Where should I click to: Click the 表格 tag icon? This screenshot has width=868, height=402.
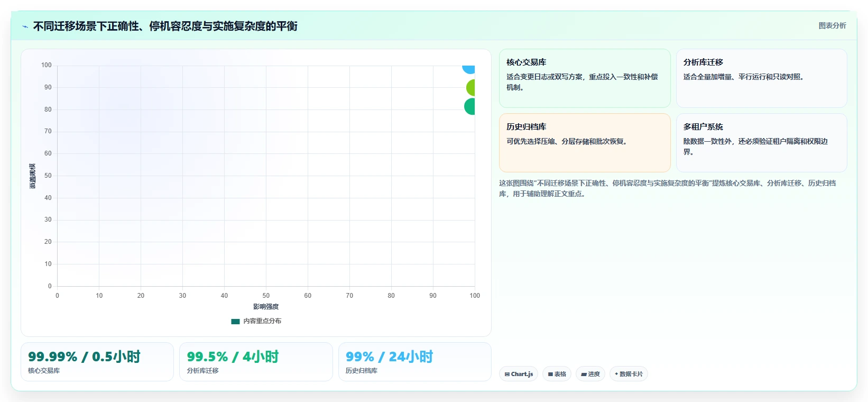(550, 374)
